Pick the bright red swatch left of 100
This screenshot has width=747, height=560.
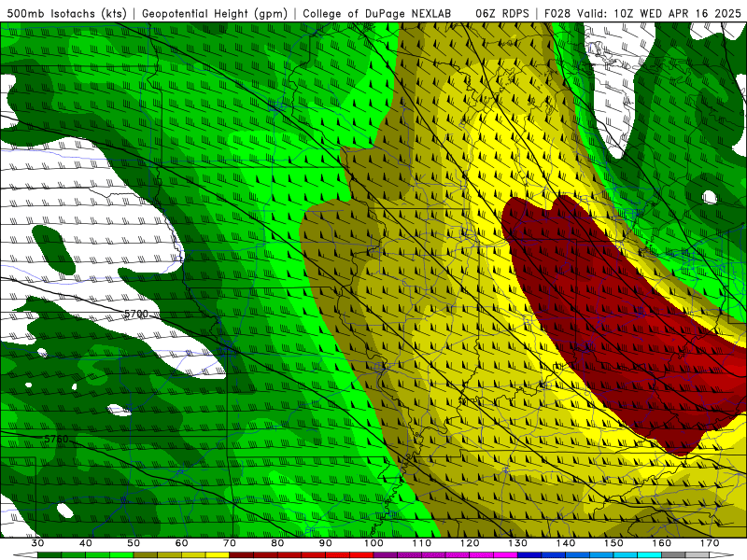click(361, 555)
